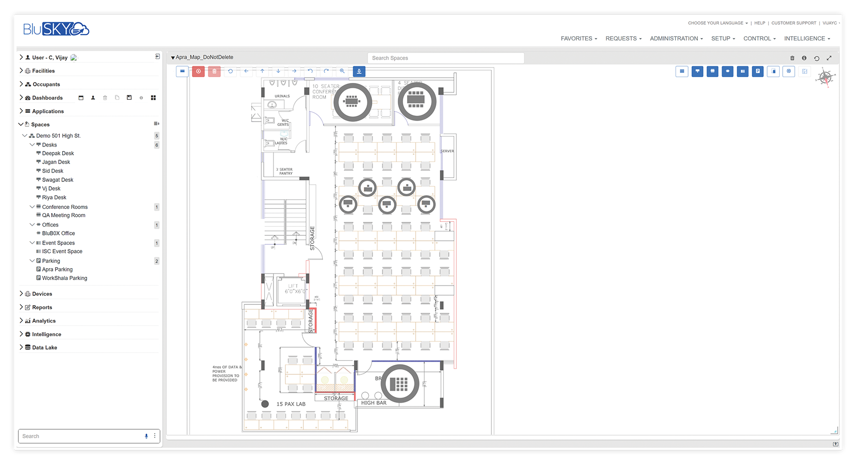Click the undo rotation arrow on map toolbar
This screenshot has width=868, height=465.
[310, 71]
